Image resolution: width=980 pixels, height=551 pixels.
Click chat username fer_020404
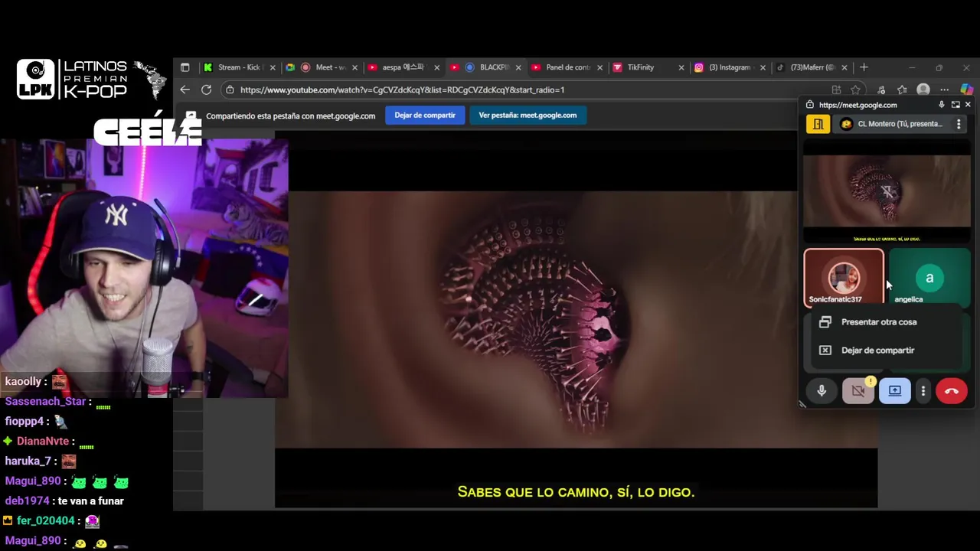pos(45,520)
